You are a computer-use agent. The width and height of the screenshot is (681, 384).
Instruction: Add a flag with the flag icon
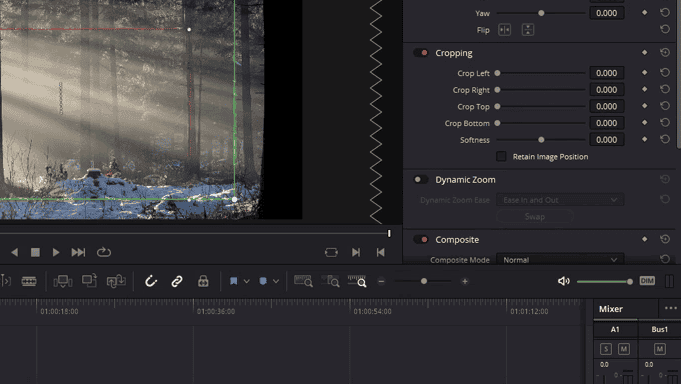(234, 281)
